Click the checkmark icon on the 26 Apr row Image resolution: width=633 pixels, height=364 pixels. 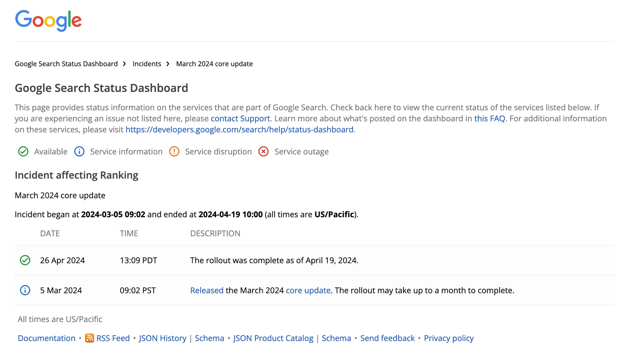(25, 260)
